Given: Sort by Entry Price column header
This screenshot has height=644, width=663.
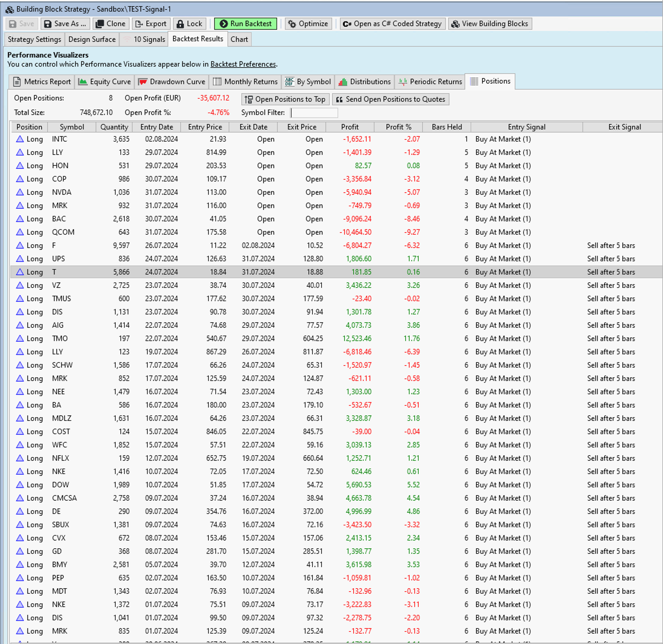Looking at the screenshot, I should tap(205, 127).
